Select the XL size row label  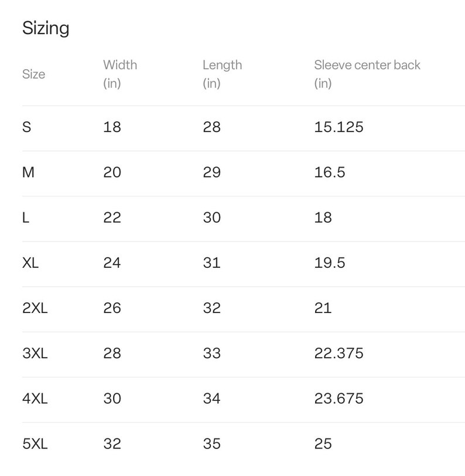(x=30, y=263)
